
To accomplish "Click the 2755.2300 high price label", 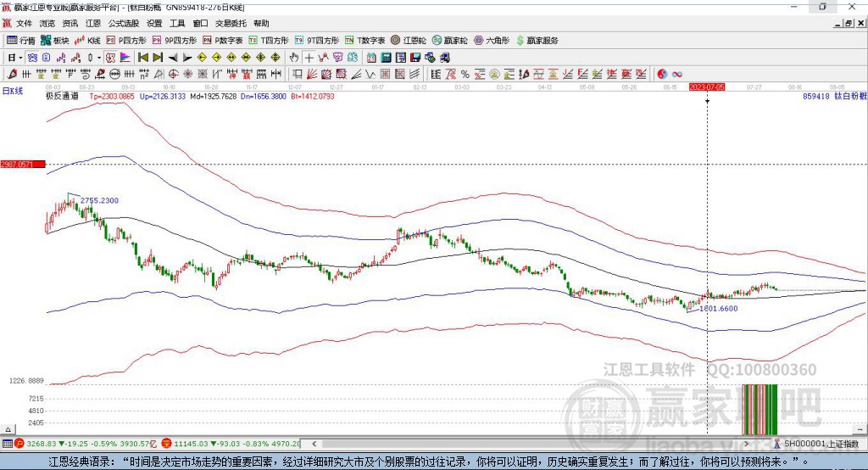I will 100,200.
